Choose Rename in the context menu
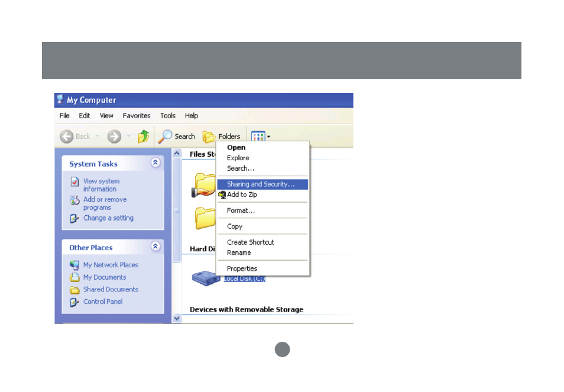564x392 pixels. click(x=262, y=252)
